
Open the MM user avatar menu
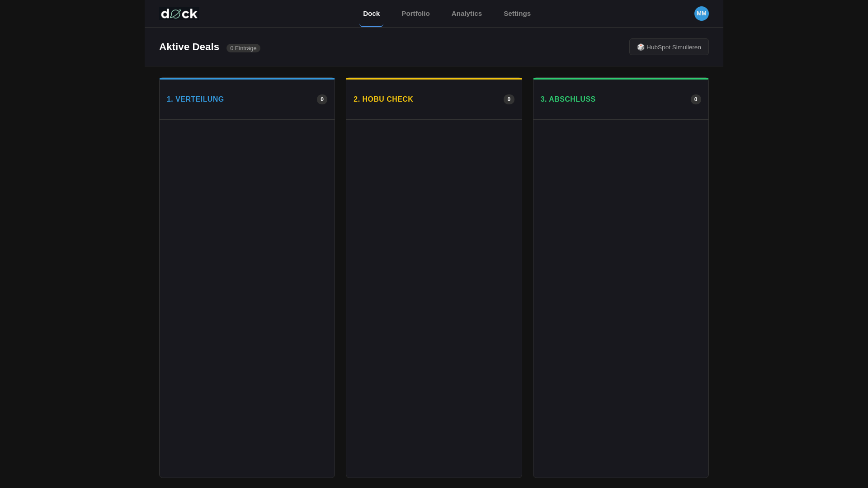pos(702,14)
